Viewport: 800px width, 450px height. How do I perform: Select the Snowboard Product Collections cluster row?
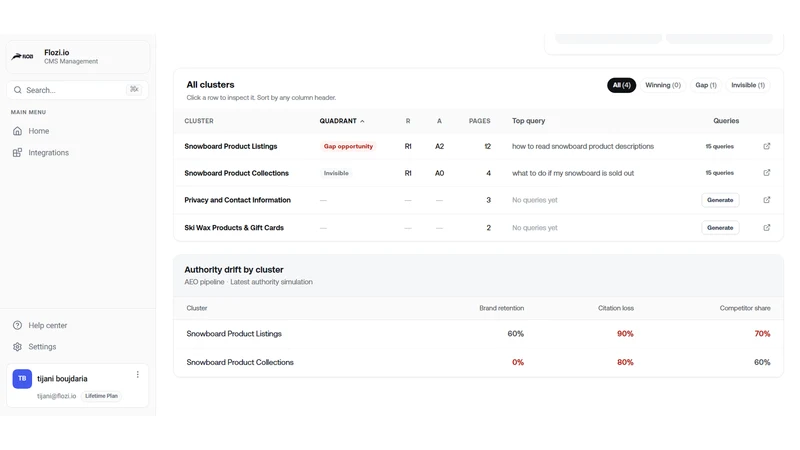tap(479, 173)
